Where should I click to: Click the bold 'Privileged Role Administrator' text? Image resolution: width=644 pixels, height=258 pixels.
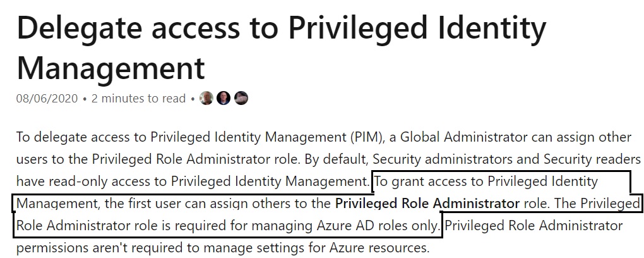427,203
